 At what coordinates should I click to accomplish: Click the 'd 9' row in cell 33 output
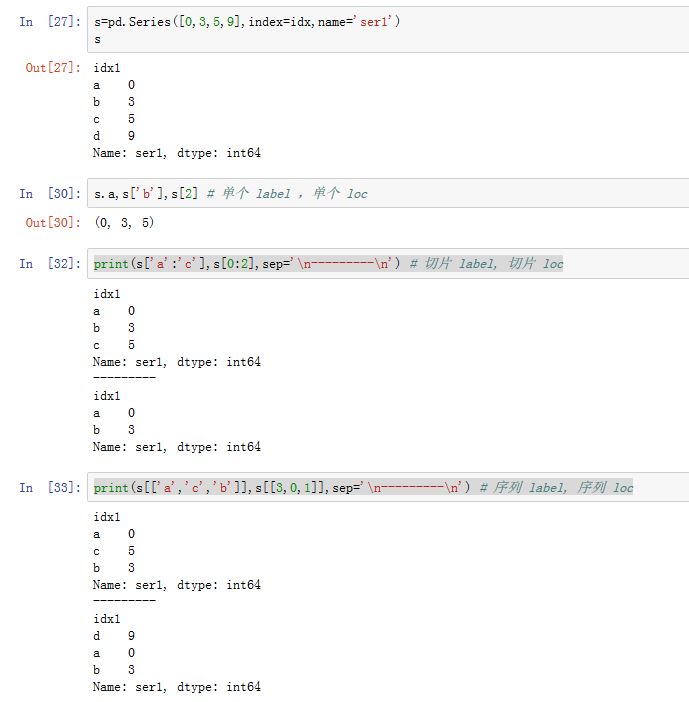(115, 635)
